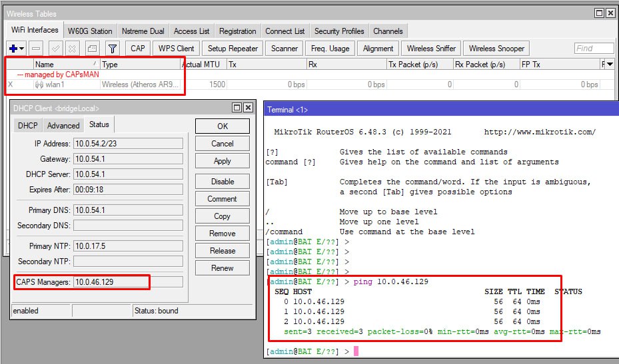Viewport: 619px width, 364px height.
Task: Click OK in the DHCP Client dialog
Action: pos(223,126)
